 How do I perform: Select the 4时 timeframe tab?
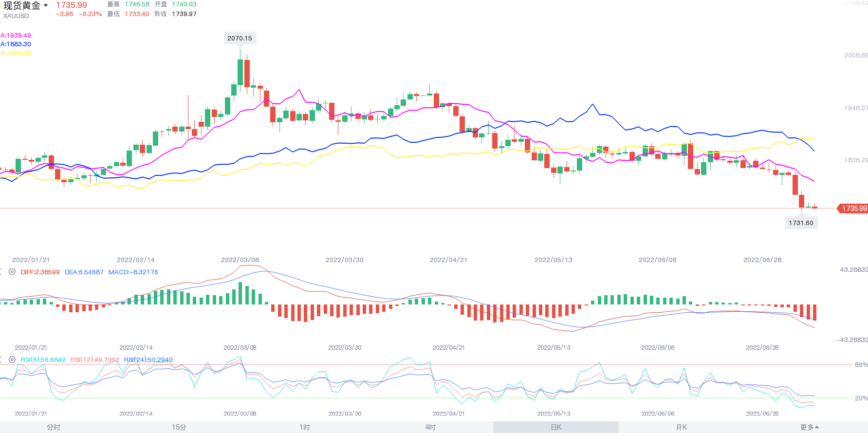click(x=430, y=427)
